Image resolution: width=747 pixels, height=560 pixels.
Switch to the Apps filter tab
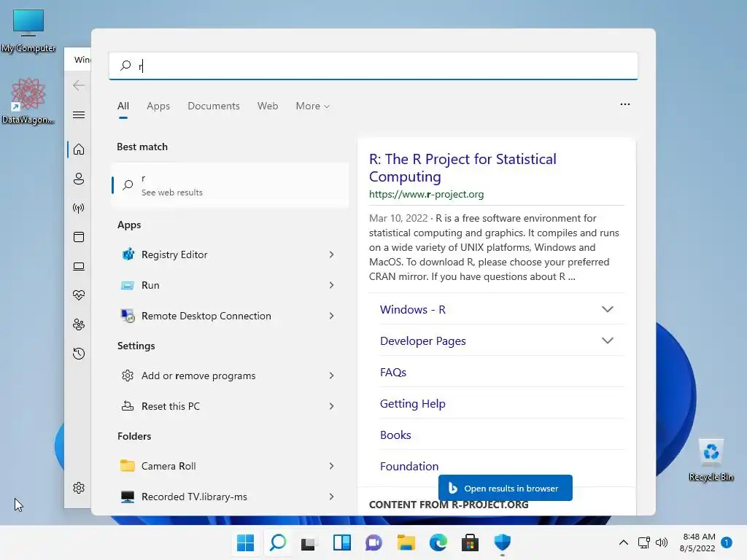tap(158, 106)
